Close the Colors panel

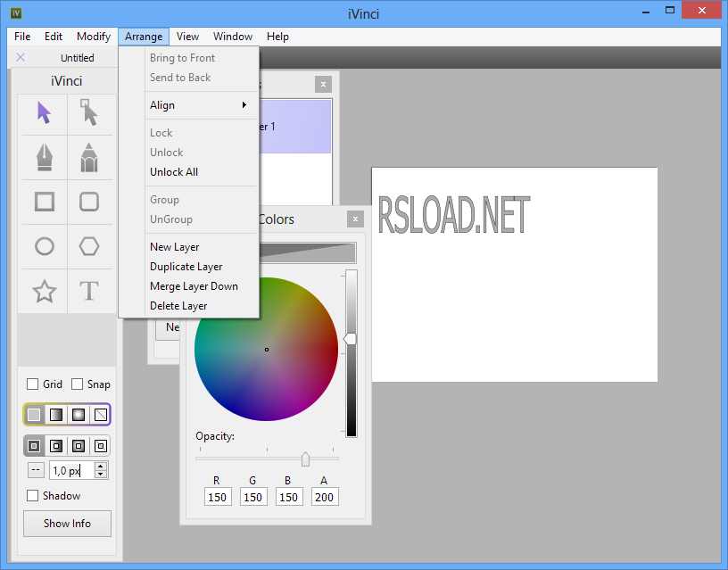tap(355, 219)
